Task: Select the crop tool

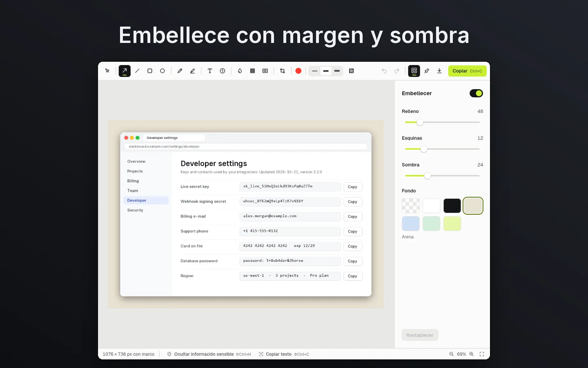Action: pyautogui.click(x=282, y=71)
